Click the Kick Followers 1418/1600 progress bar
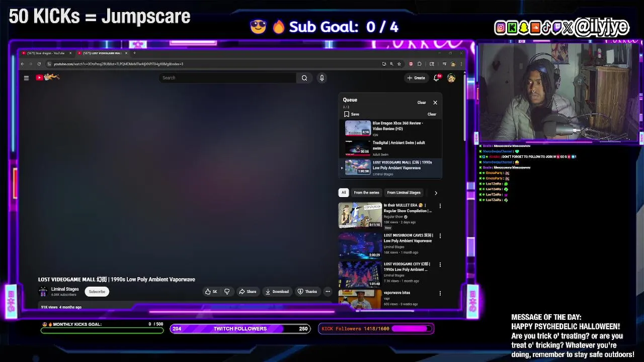This screenshot has height=362, width=644. [x=376, y=329]
